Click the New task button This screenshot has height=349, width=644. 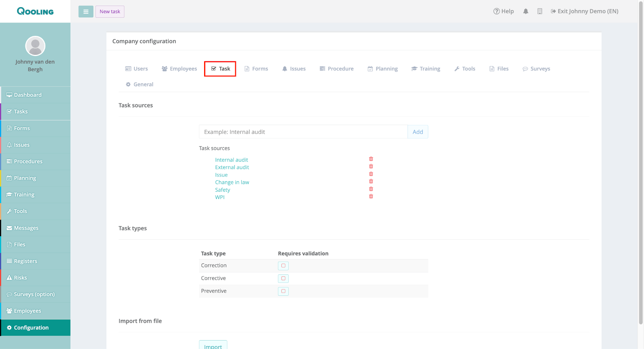[110, 12]
